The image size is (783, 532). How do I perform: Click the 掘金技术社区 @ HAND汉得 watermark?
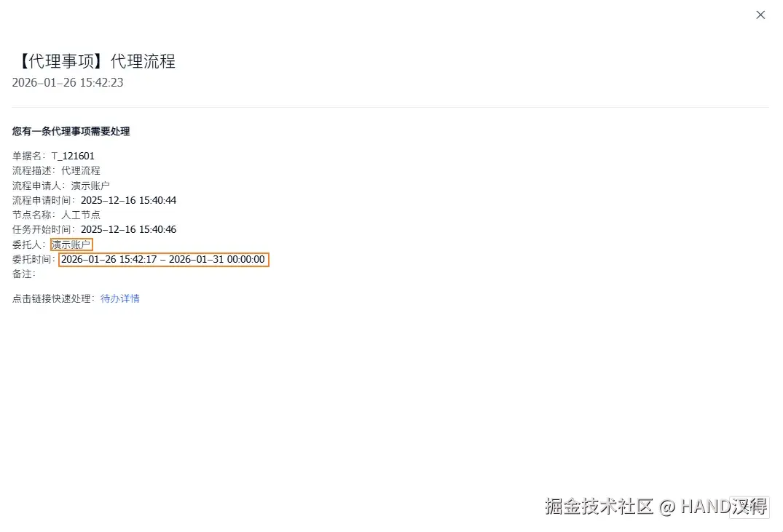656,507
